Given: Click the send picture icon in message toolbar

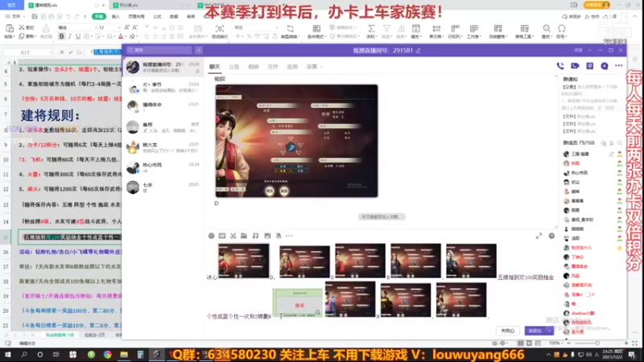Looking at the screenshot, I should pyautogui.click(x=267, y=236).
